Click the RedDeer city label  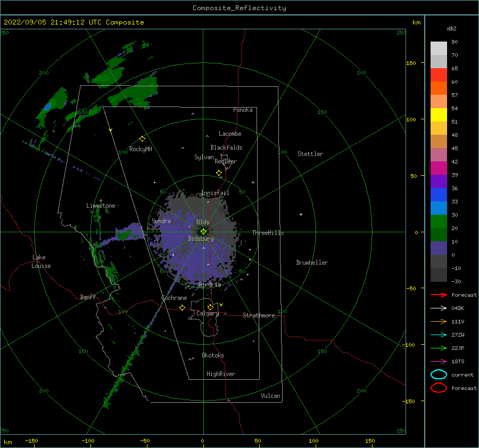pyautogui.click(x=226, y=161)
